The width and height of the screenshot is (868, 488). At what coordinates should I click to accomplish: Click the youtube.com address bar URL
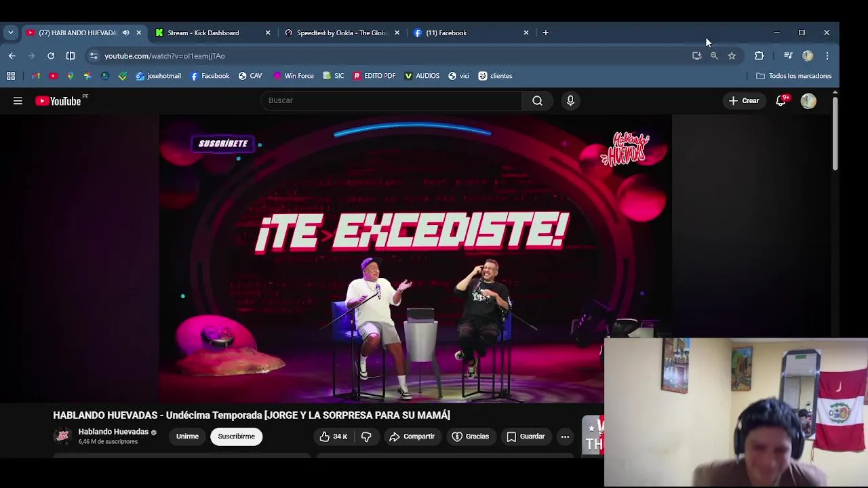point(165,56)
